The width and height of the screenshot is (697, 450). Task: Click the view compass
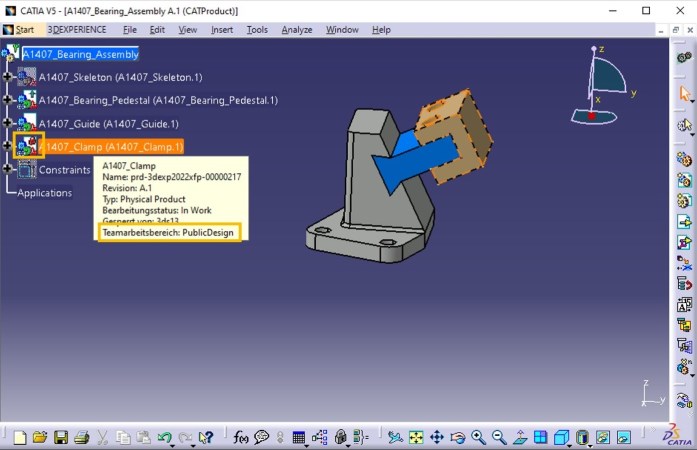[601, 84]
